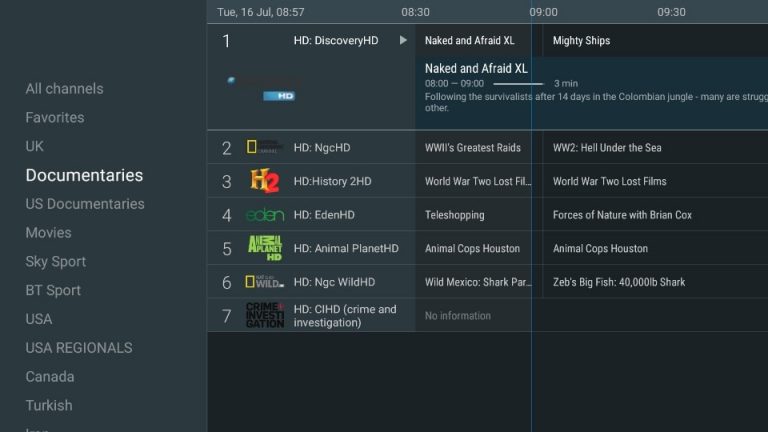
Task: Select channel HD: NgcHD
Action: [x=322, y=147]
